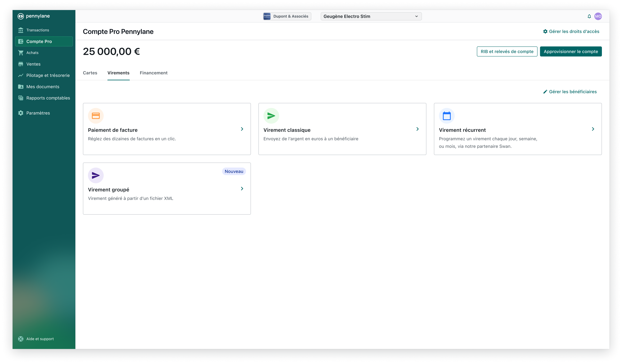Open Achats in the sidebar
622x364 pixels.
[44, 53]
